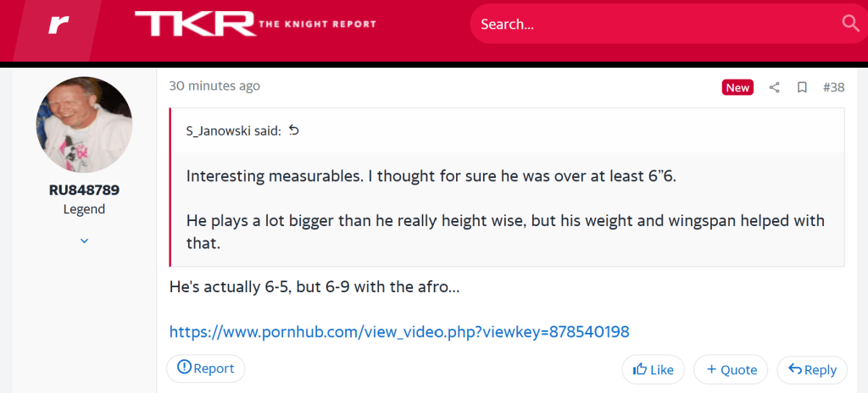
Task: Click the "S_Janowski said:" quote header
Action: [234, 130]
